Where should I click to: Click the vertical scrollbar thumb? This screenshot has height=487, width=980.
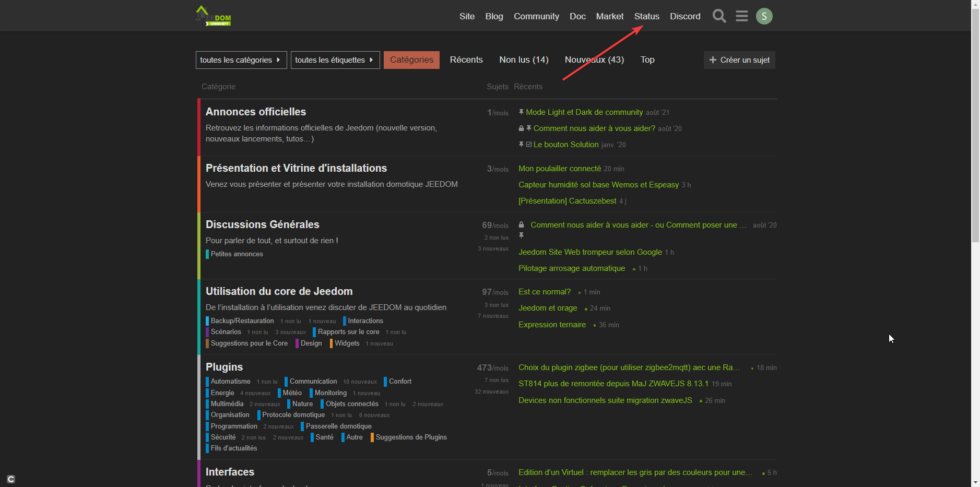pyautogui.click(x=975, y=125)
